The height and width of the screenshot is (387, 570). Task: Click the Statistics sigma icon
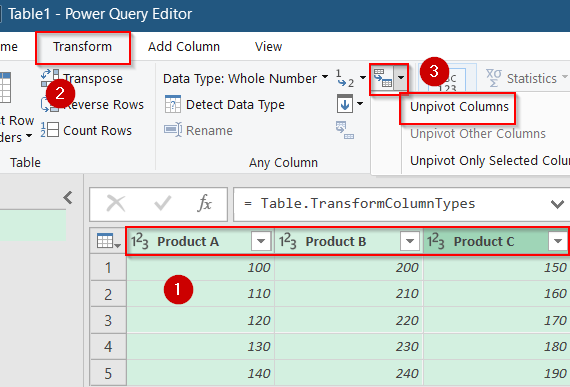[494, 78]
